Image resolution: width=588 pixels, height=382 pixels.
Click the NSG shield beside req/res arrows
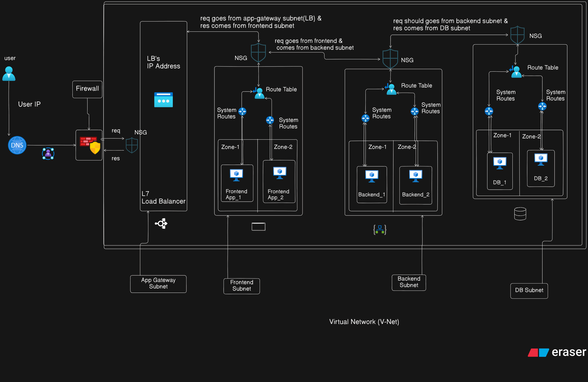pos(132,145)
